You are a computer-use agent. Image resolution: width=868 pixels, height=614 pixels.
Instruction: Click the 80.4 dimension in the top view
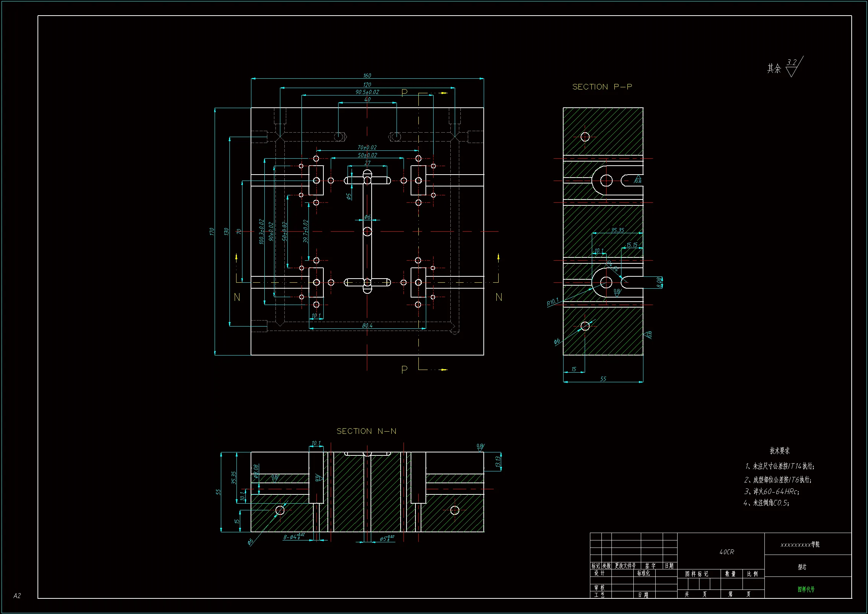pyautogui.click(x=367, y=325)
